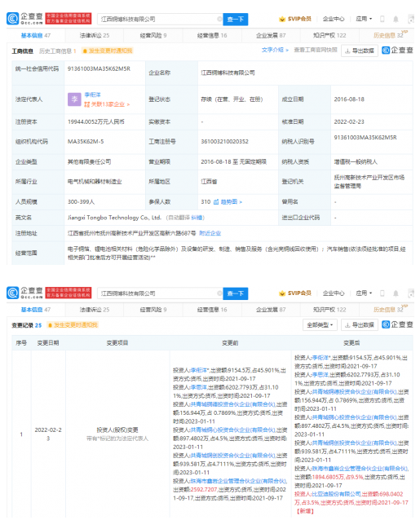
Task: Open the 企业发展 87 tab on the 变更记录 page
Action: (271, 310)
